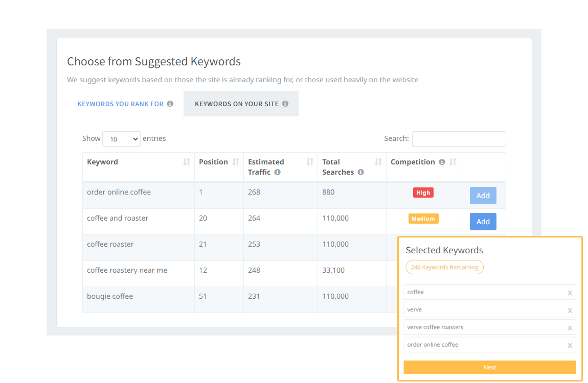Click the 'coffee' selected keyword entry
The height and width of the screenshot is (383, 588).
pyautogui.click(x=490, y=292)
